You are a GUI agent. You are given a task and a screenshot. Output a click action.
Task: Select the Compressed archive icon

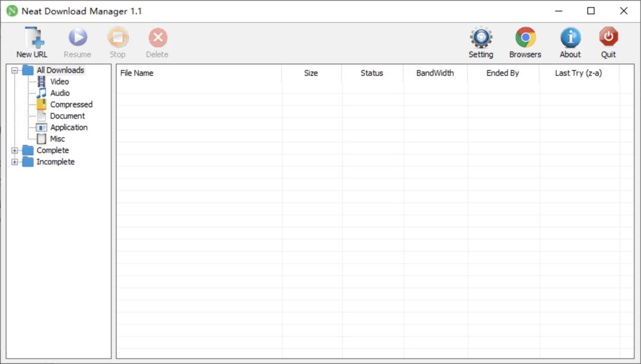pyautogui.click(x=42, y=104)
